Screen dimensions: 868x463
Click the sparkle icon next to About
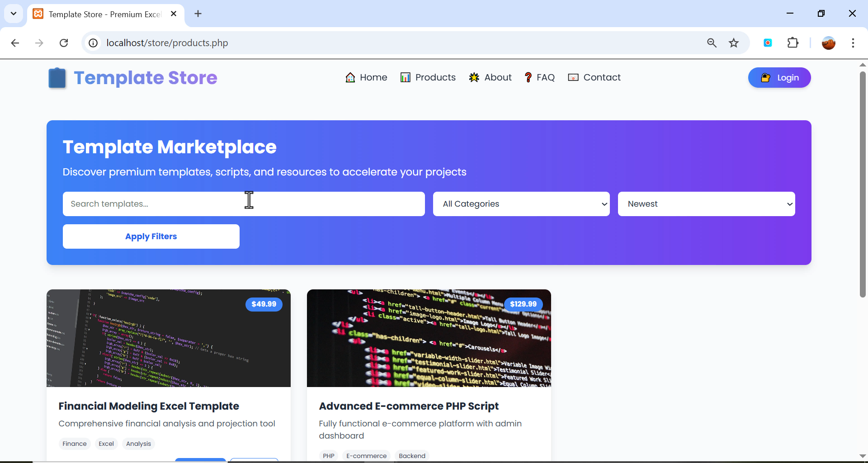(474, 77)
